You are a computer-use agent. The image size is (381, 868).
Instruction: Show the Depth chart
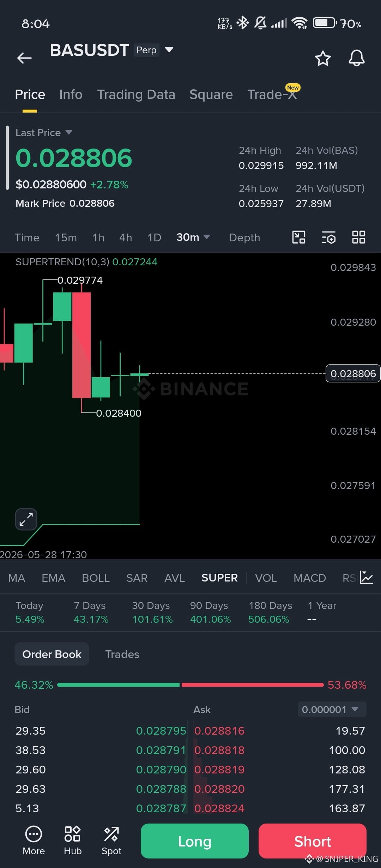click(x=244, y=237)
